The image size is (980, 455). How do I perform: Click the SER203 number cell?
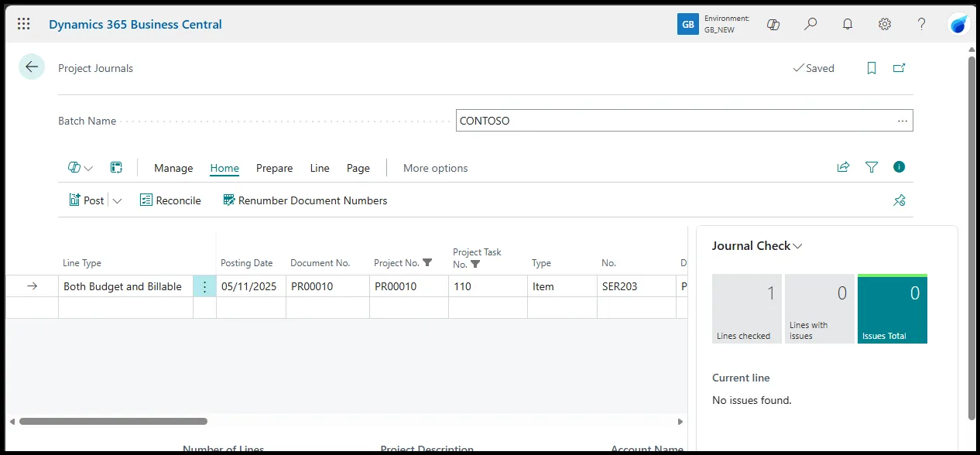click(x=636, y=286)
